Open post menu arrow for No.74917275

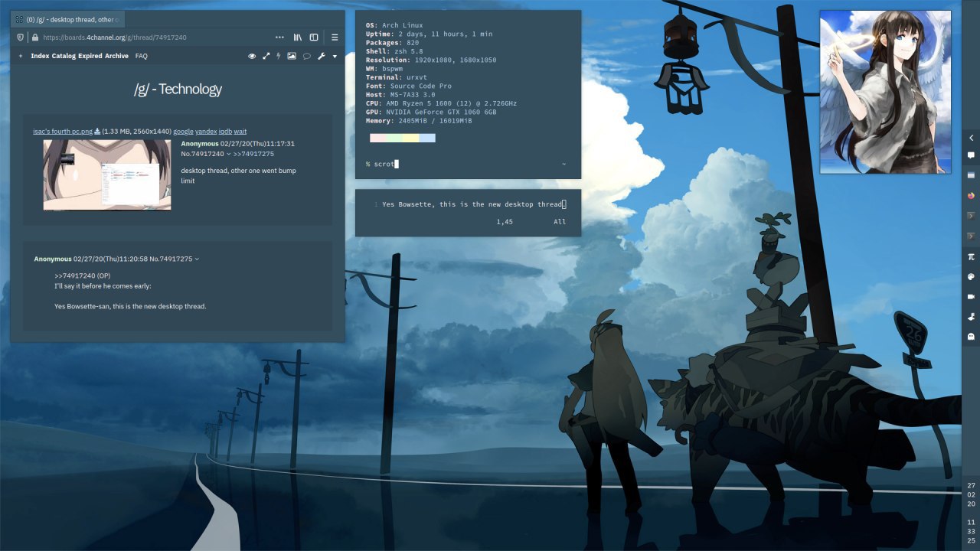(x=197, y=259)
